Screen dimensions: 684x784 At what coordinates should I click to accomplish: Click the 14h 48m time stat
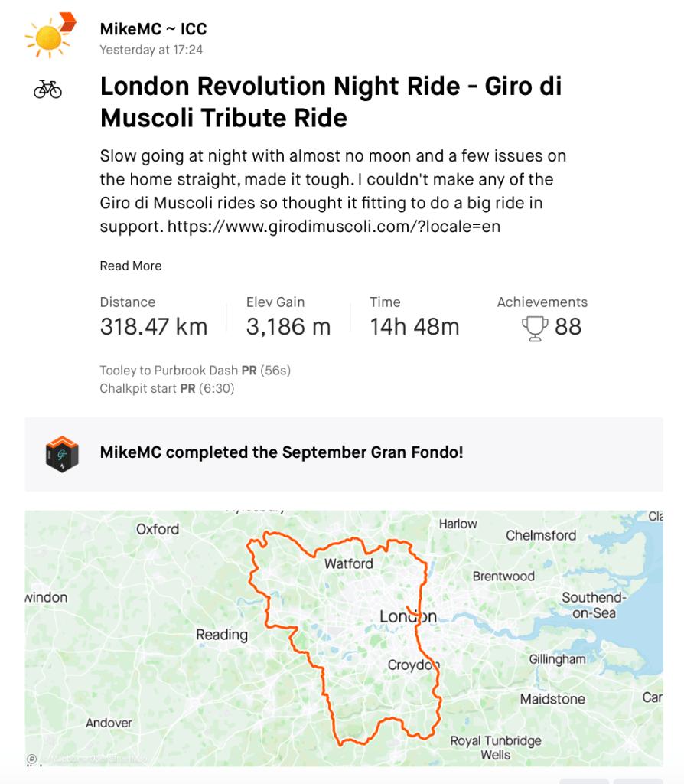415,327
